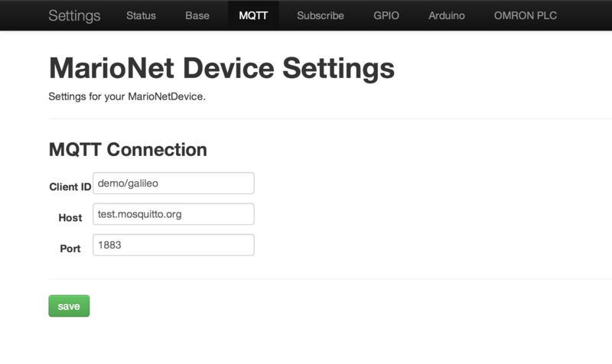Click test.mosquitto.org text in Host field
This screenshot has width=612, height=364.
(140, 214)
